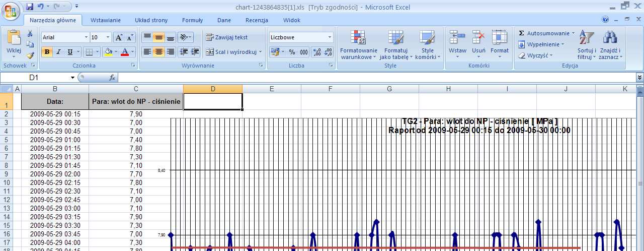
Task: Click the formula bar input field
Action: (377, 78)
